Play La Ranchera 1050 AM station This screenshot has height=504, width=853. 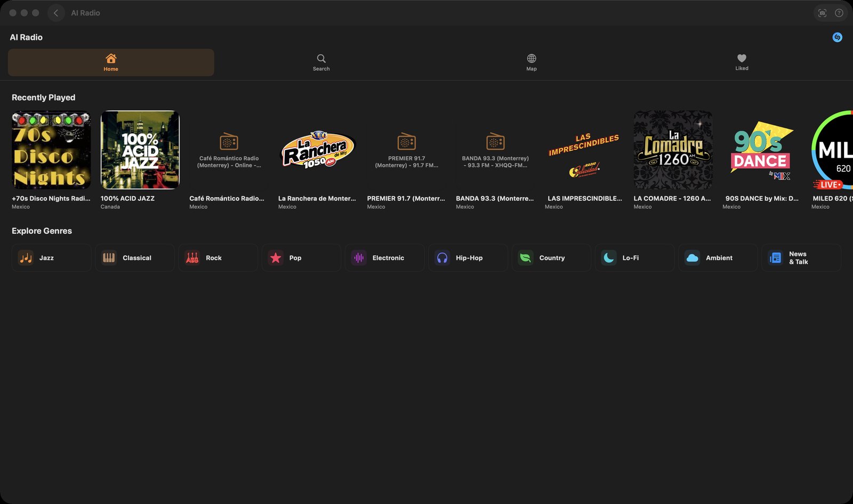coord(318,150)
